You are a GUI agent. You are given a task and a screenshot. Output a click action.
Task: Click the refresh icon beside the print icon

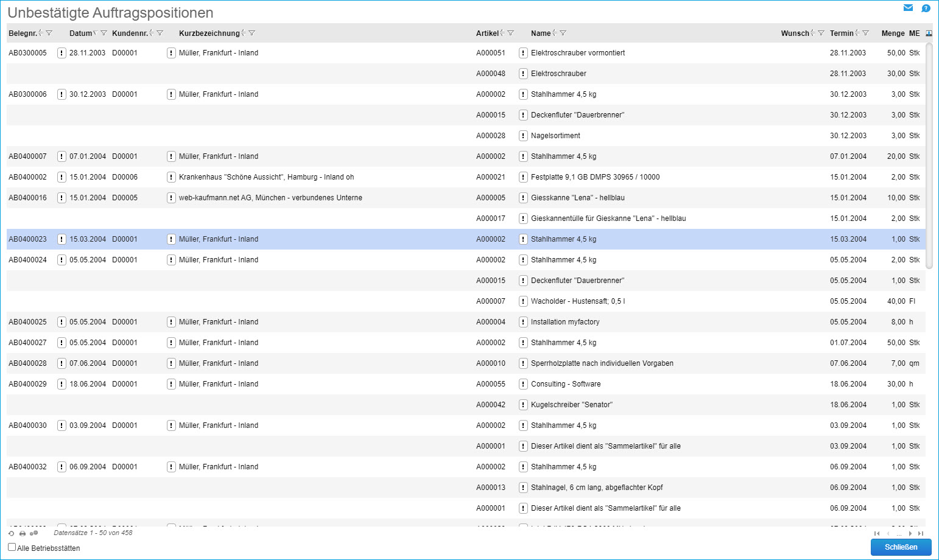[11, 533]
